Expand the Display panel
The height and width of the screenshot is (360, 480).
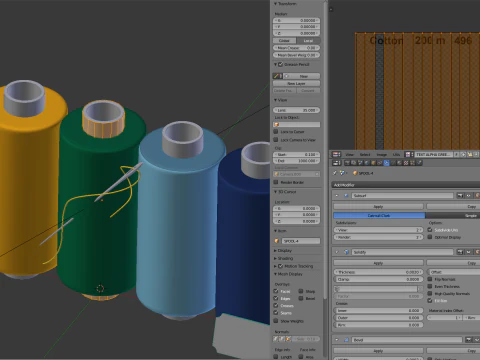pos(275,250)
